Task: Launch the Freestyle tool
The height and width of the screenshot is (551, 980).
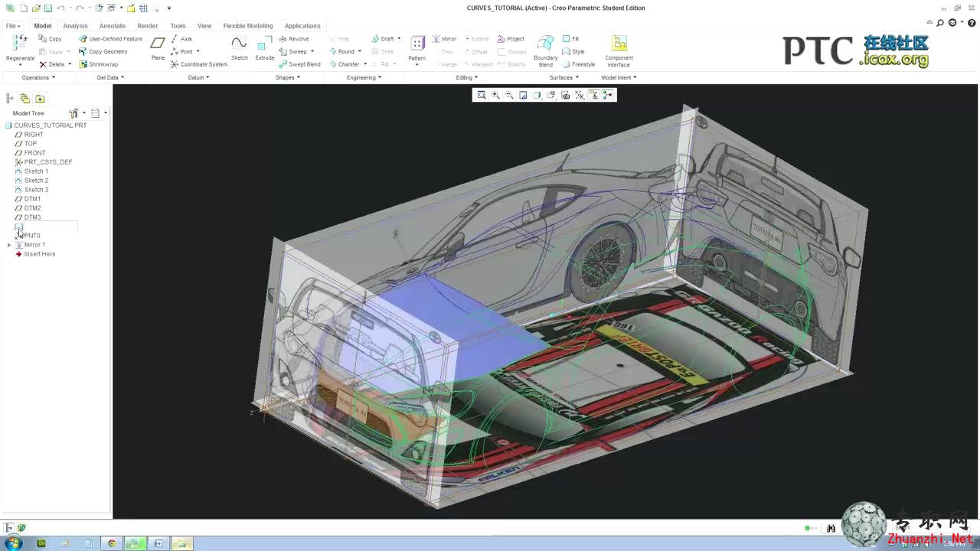Action: (578, 64)
